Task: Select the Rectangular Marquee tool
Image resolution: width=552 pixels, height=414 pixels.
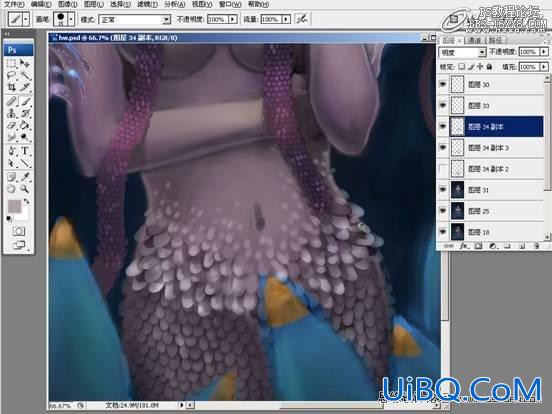Action: pos(12,64)
